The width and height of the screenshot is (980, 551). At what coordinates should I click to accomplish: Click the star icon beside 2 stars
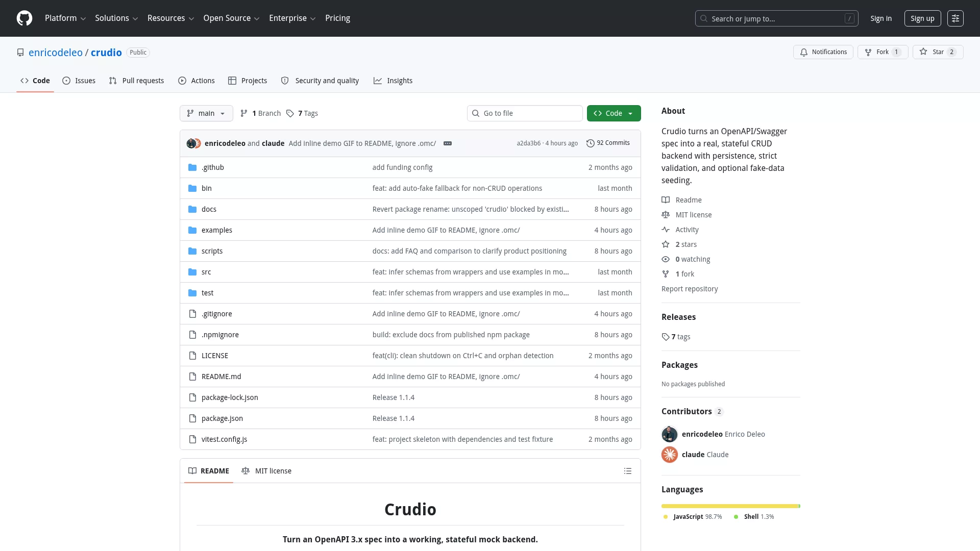666,244
